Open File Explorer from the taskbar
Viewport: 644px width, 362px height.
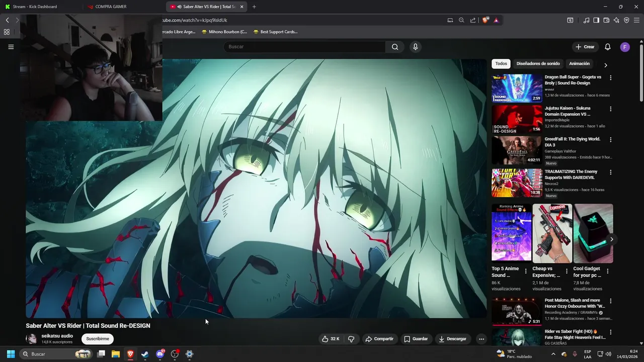pos(115,354)
